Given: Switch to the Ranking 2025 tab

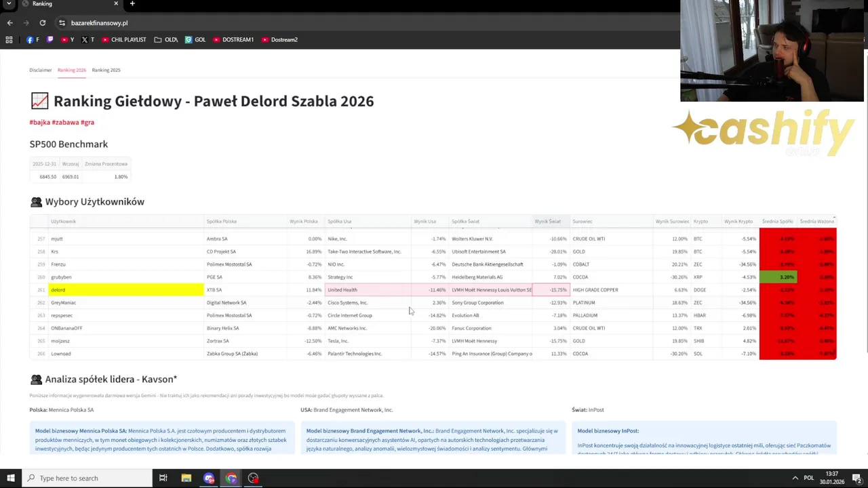Looking at the screenshot, I should (x=106, y=70).
